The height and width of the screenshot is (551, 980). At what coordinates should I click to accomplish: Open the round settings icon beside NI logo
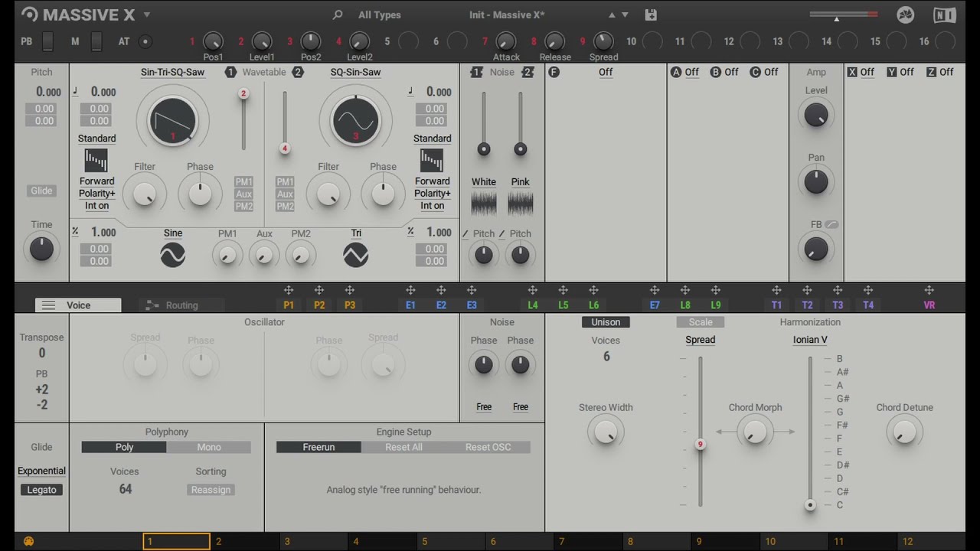pyautogui.click(x=905, y=15)
